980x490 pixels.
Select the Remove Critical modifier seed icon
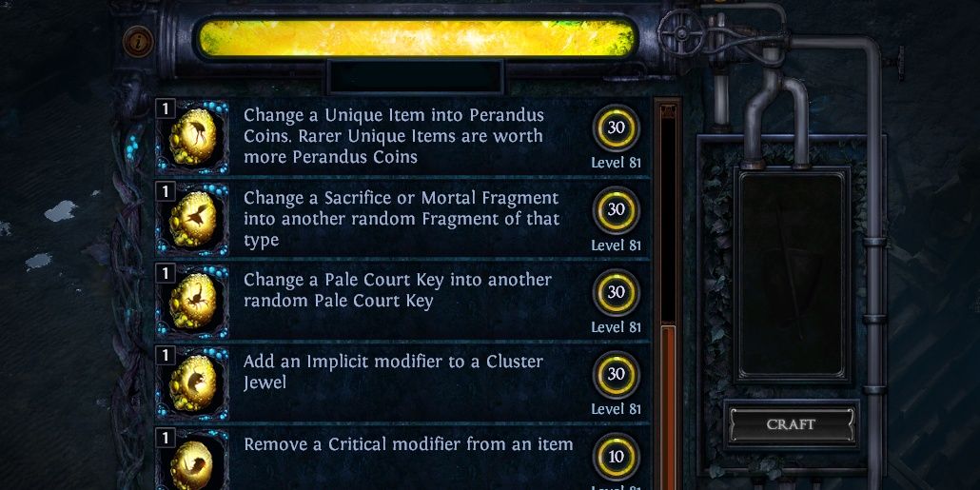[x=192, y=460]
